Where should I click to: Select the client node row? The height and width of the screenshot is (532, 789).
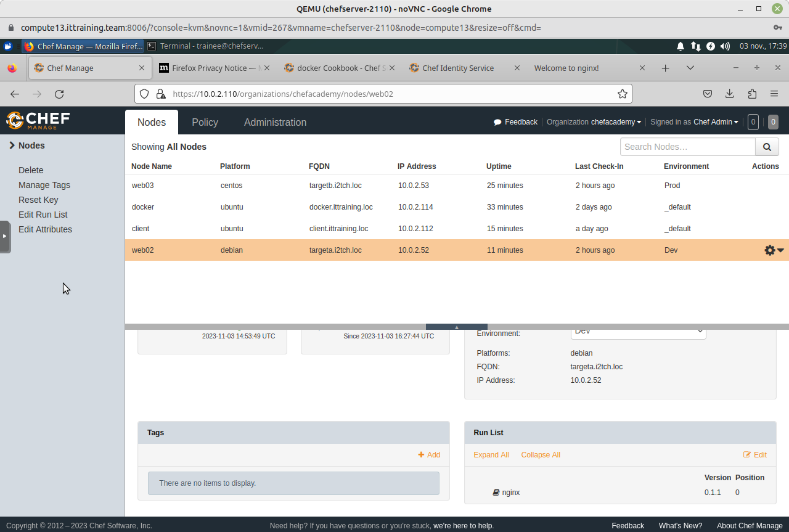coord(457,229)
